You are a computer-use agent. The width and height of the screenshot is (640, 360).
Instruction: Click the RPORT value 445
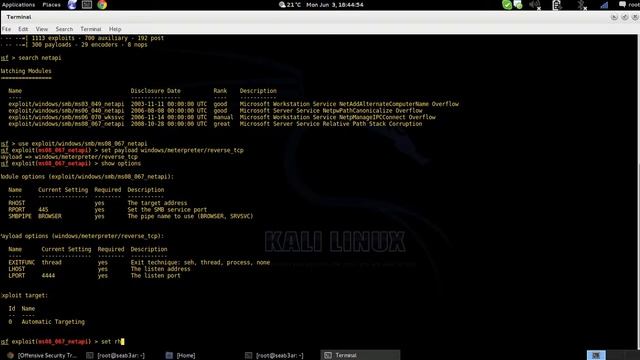point(43,209)
